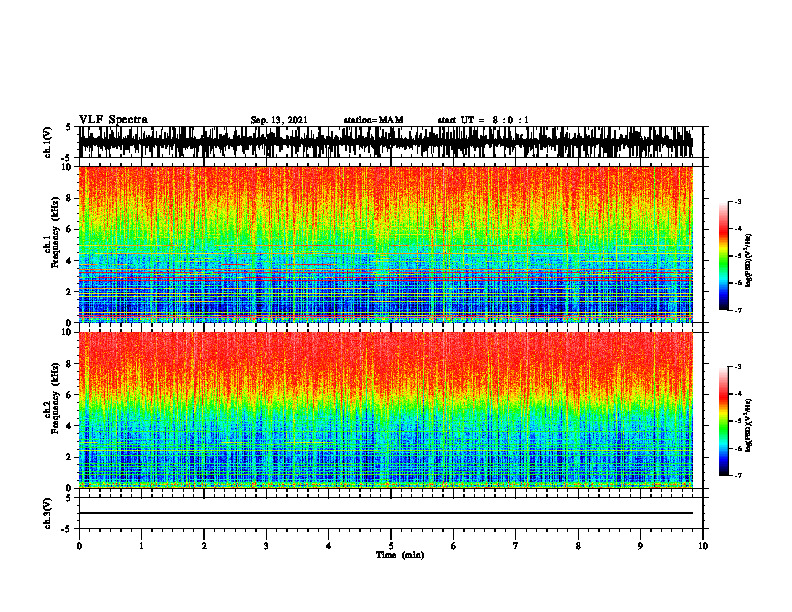Select the "start UT = 8 : 0 : 1" text

pos(483,120)
